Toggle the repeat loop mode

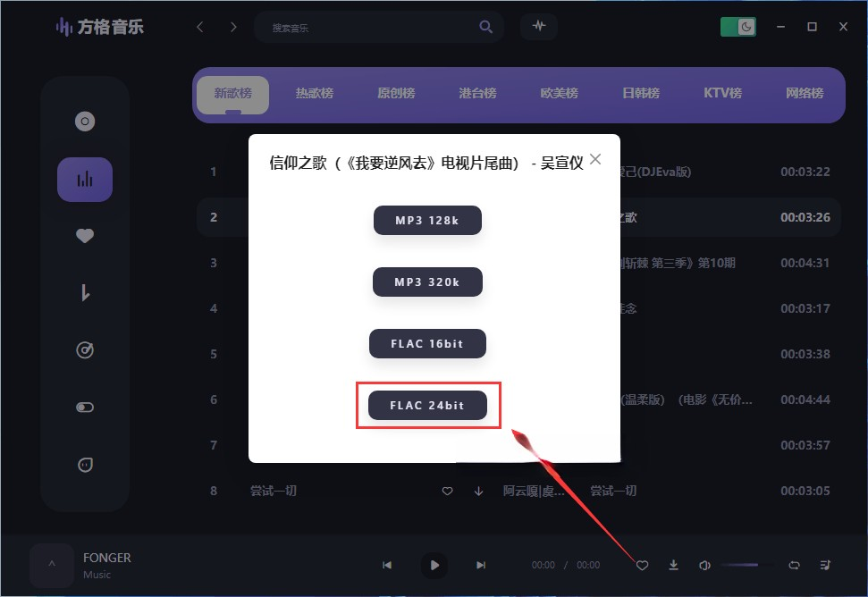click(x=794, y=565)
